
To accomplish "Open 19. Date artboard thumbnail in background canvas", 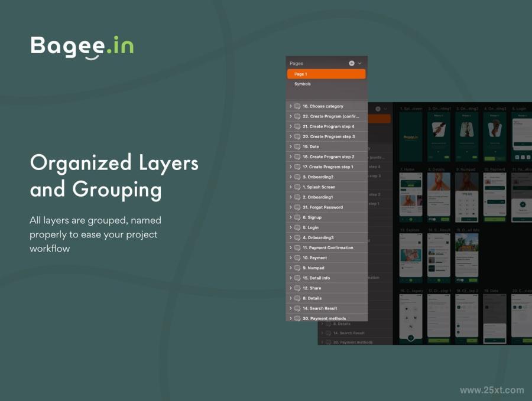I will coord(495,319).
